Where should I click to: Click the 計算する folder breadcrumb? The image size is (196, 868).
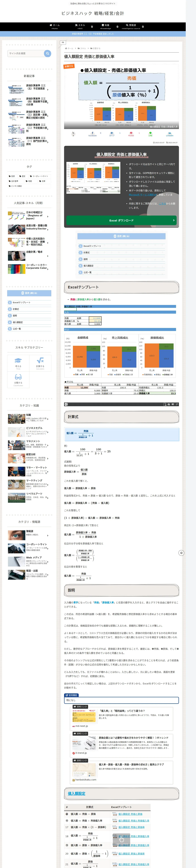click(x=95, y=48)
